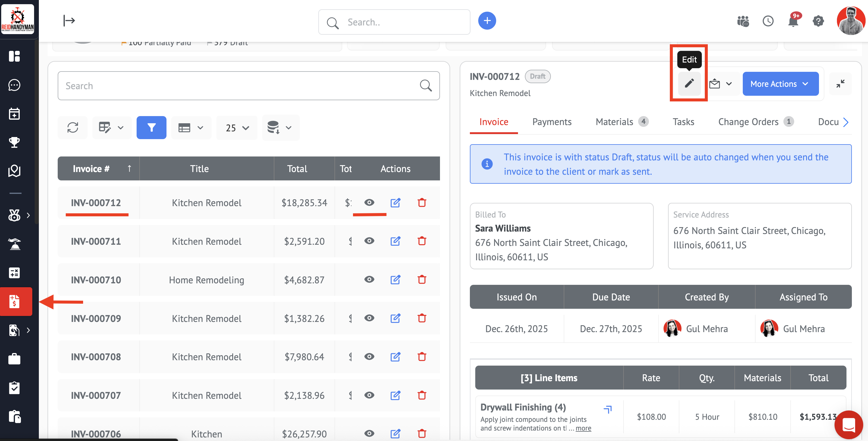
Task: Click the refresh list icon
Action: pyautogui.click(x=72, y=128)
